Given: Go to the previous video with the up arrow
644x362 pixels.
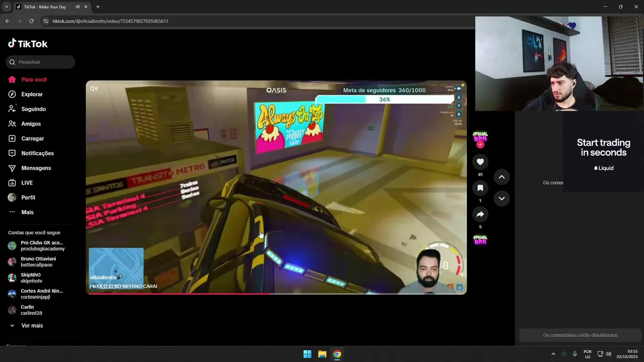Looking at the screenshot, I should 502,177.
